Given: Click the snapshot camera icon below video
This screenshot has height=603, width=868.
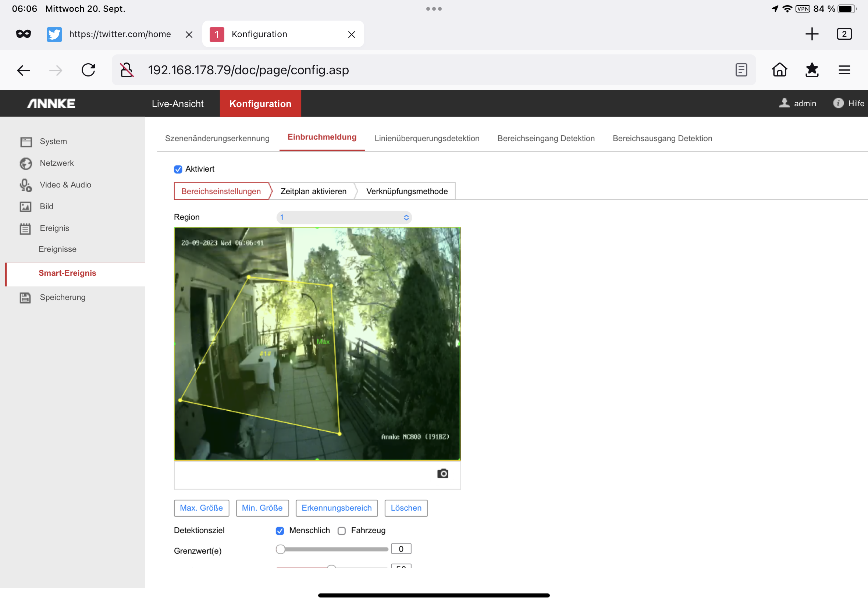Looking at the screenshot, I should (x=442, y=474).
